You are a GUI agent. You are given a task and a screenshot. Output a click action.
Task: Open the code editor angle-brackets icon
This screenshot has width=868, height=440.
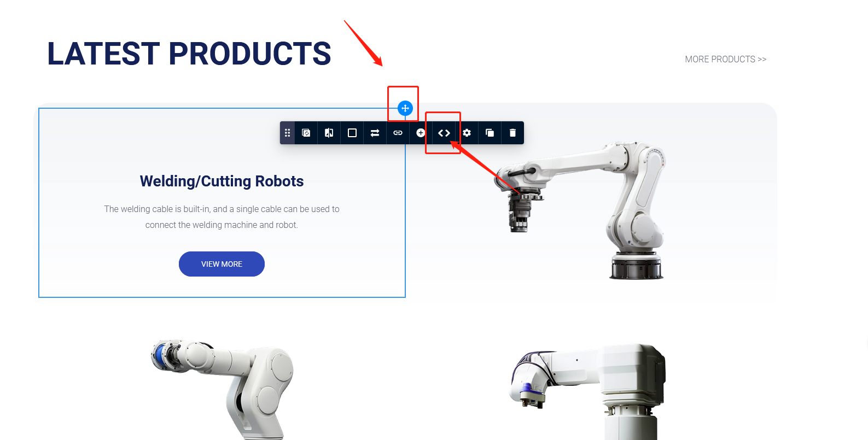coord(444,133)
